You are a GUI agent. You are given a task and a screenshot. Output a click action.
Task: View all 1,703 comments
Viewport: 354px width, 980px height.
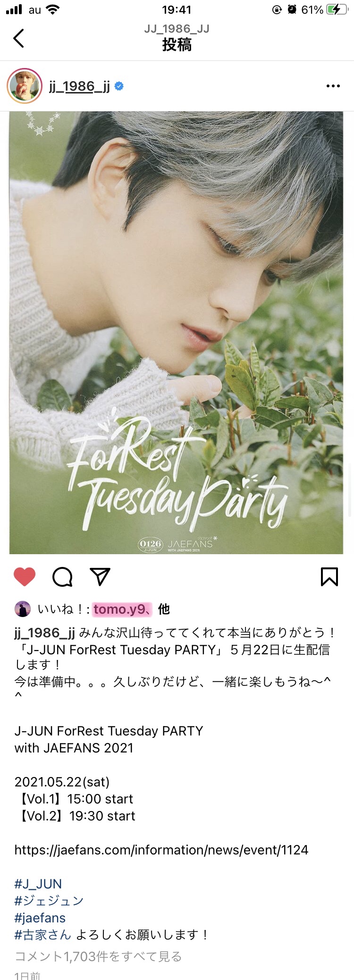pos(98,956)
